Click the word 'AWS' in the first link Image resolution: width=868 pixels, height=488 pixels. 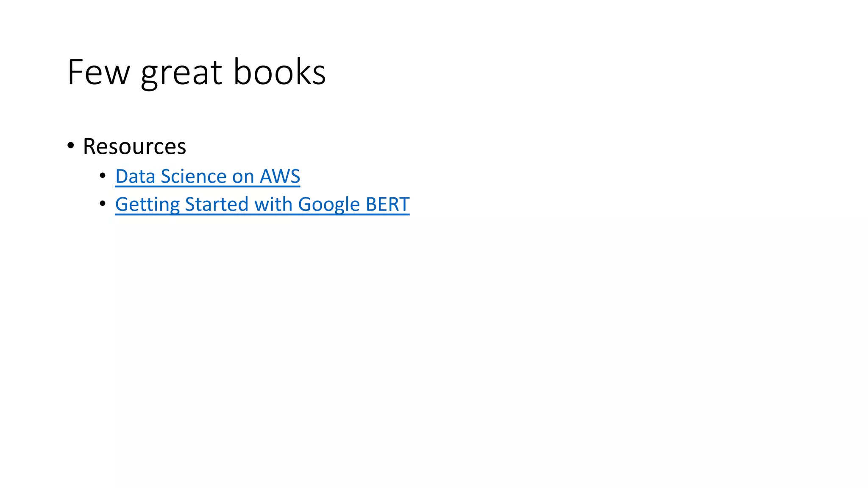point(280,176)
